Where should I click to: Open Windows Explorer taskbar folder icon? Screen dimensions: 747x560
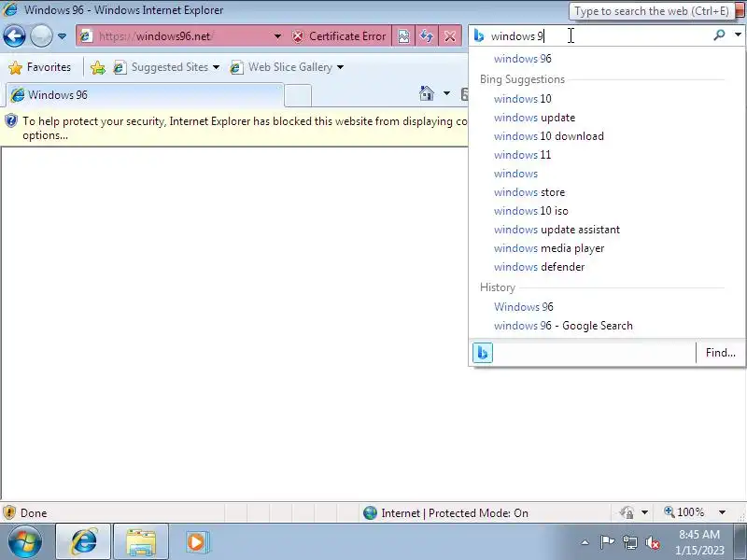141,542
